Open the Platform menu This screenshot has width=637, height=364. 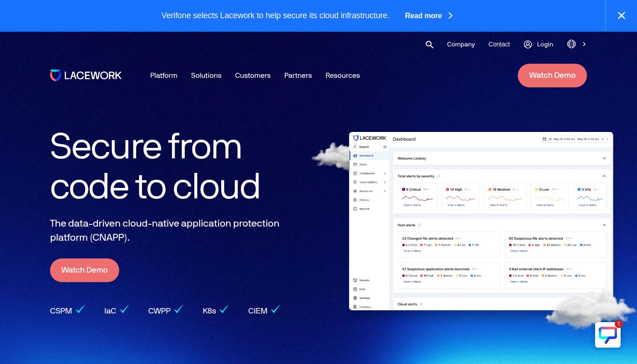click(x=164, y=76)
